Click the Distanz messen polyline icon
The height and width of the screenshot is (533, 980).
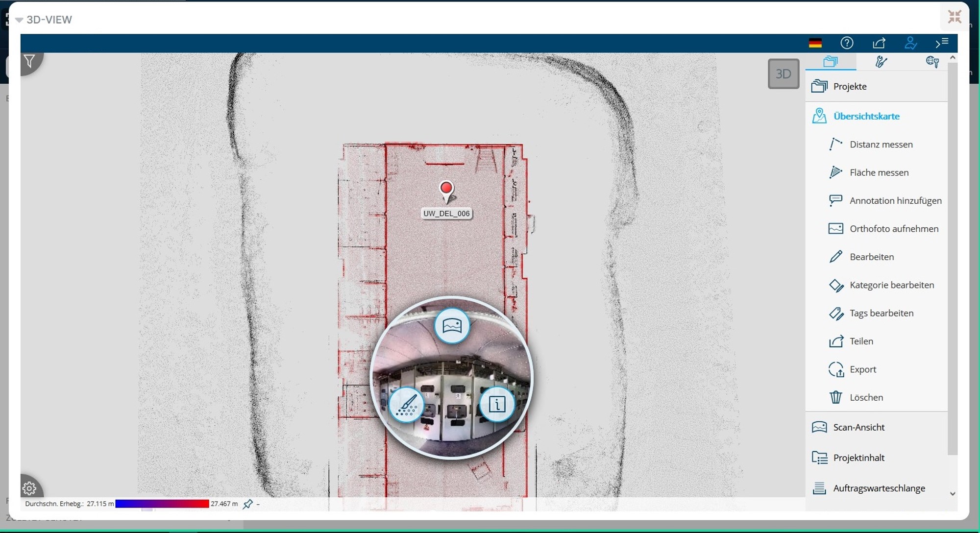click(835, 144)
